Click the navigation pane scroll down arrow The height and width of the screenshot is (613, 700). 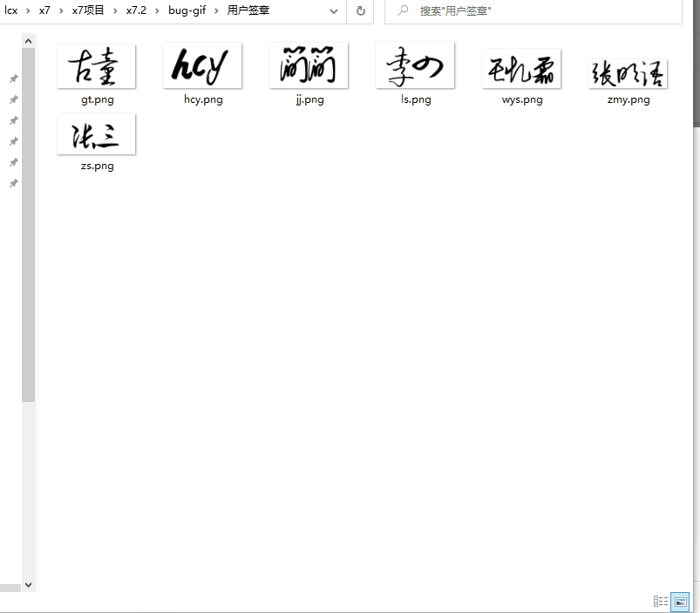pos(28,585)
